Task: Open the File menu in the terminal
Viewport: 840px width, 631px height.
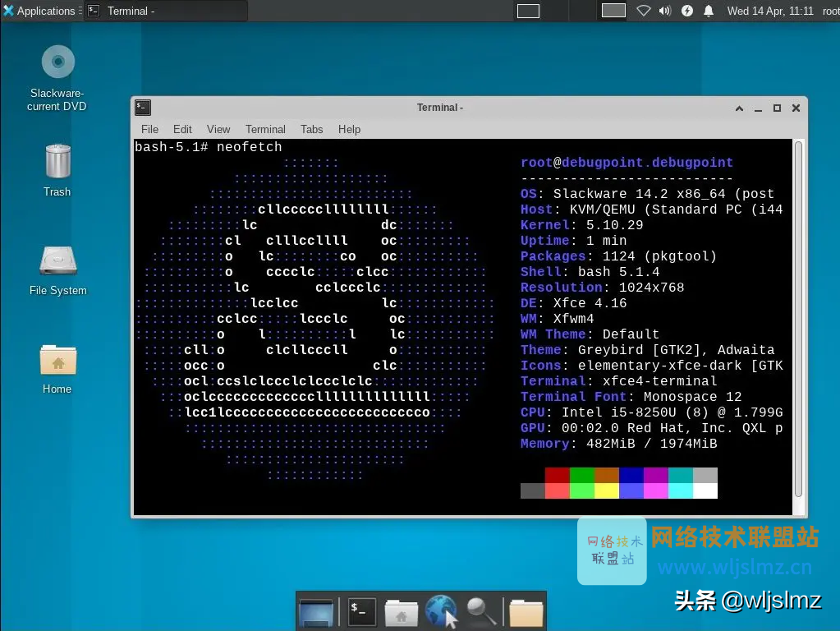Action: [149, 129]
